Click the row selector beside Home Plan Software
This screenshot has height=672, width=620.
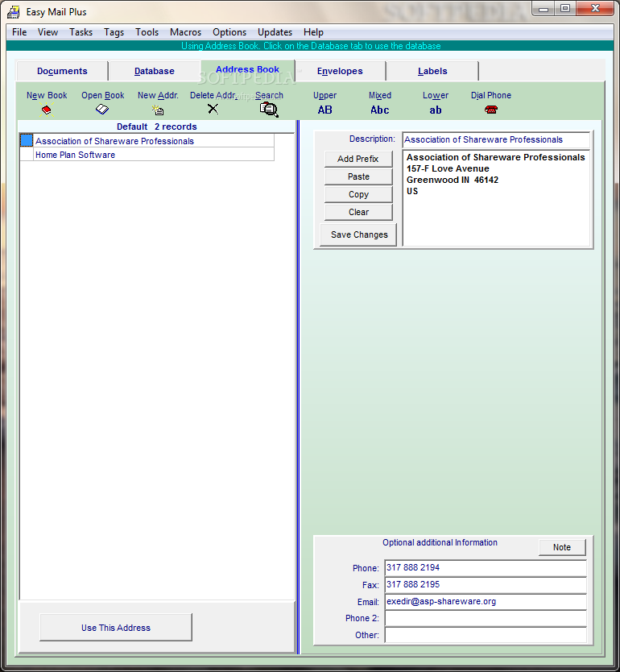click(27, 154)
